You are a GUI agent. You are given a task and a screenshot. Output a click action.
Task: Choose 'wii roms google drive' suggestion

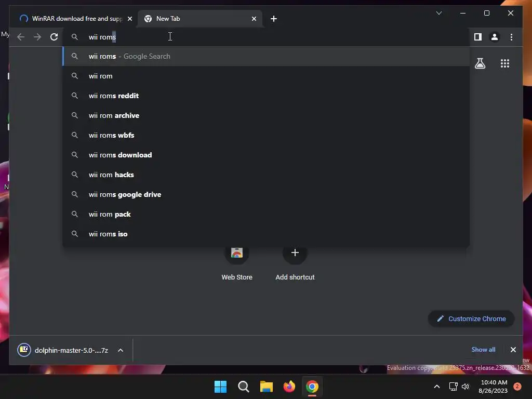click(267, 194)
